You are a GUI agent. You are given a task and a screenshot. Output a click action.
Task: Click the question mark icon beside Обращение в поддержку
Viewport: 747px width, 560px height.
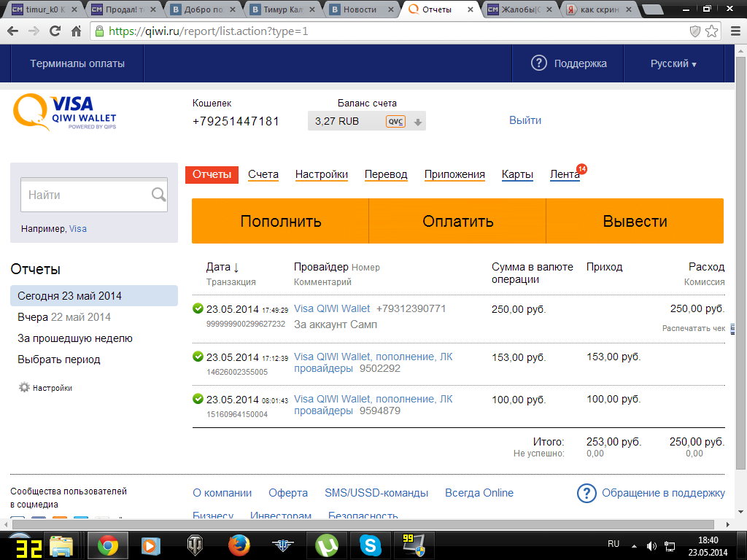coord(587,493)
